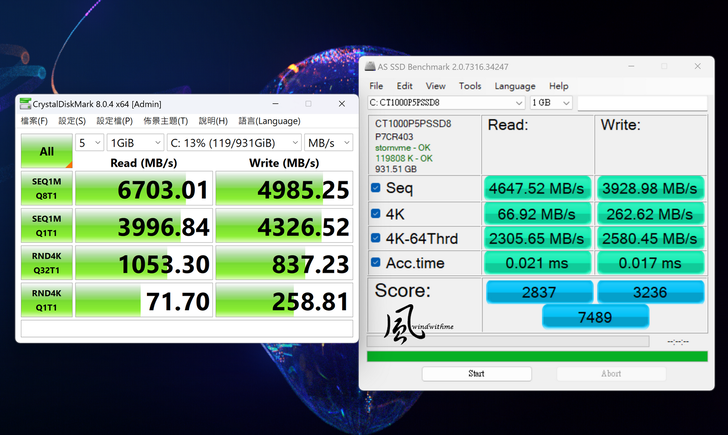
Task: Toggle the Acc.time checkbox
Action: pos(376,263)
